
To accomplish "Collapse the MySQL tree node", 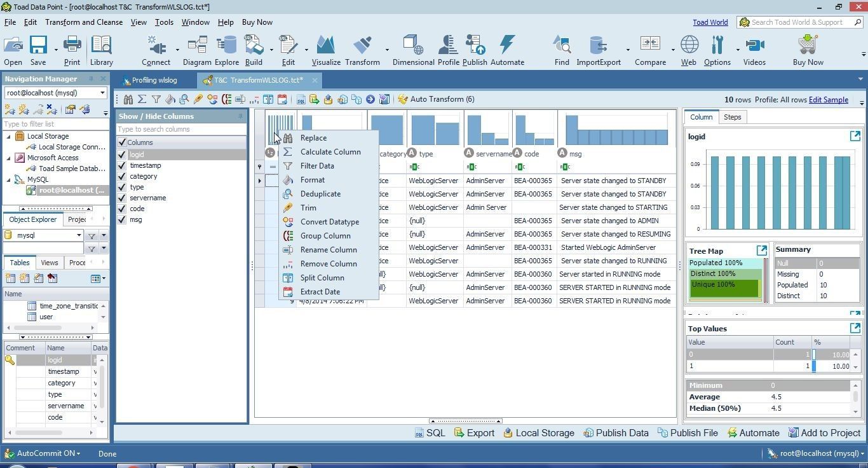I will [9, 179].
